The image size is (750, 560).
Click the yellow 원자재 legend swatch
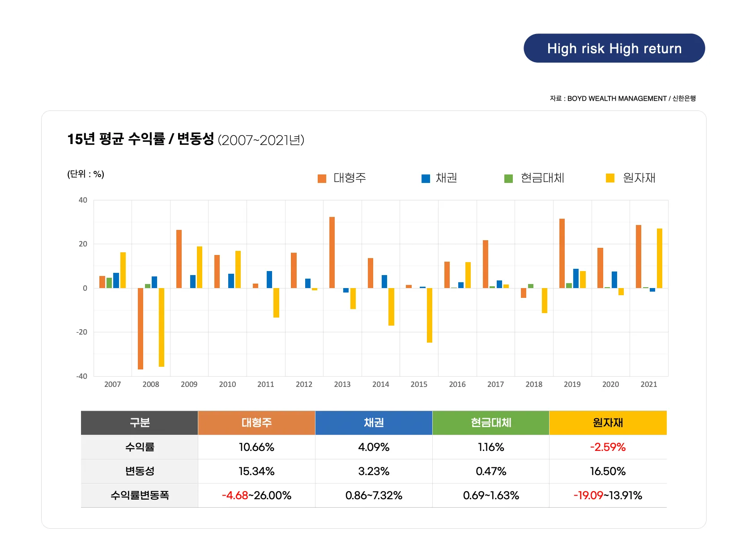point(610,178)
